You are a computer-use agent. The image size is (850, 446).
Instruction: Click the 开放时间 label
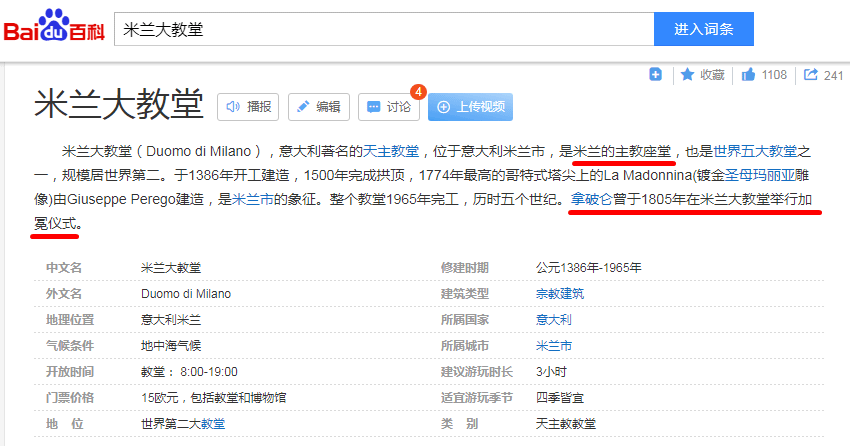70,372
